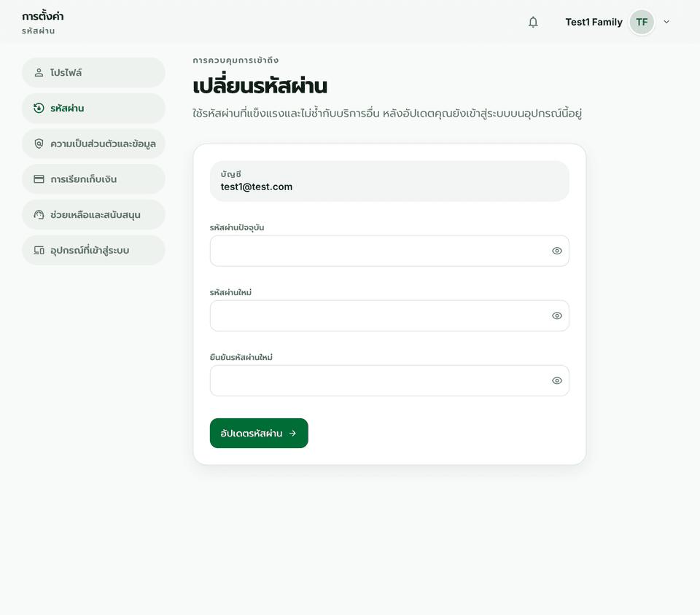Click the profile person icon in sidebar
This screenshot has width=700, height=615.
coord(39,73)
